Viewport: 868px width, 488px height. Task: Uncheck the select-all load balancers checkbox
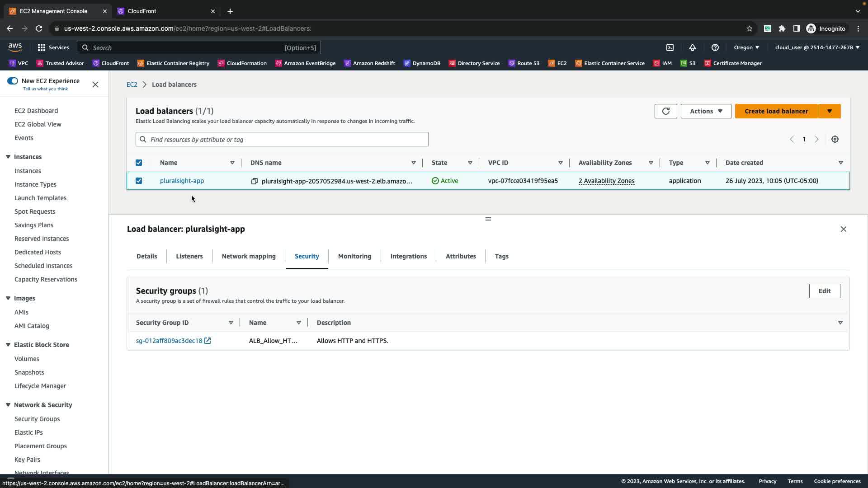pyautogui.click(x=139, y=163)
